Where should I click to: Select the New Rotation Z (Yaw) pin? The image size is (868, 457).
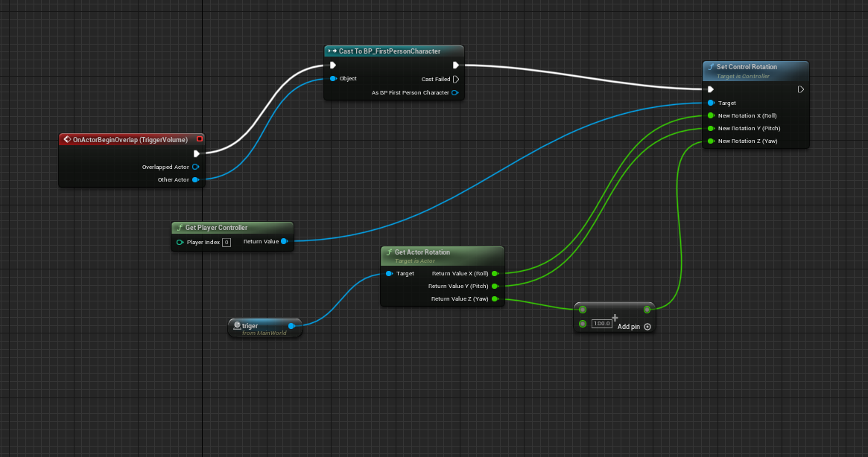[x=711, y=141]
